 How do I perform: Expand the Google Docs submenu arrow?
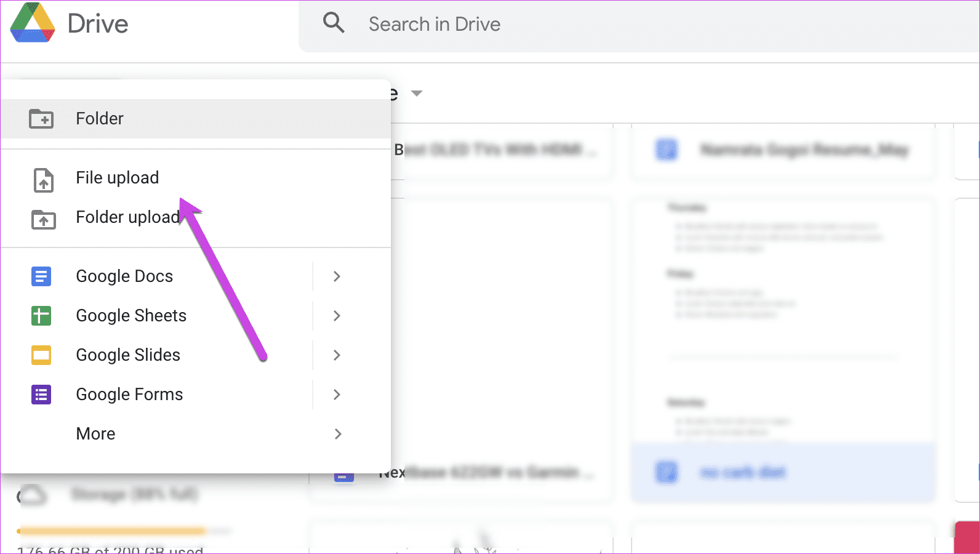point(337,276)
